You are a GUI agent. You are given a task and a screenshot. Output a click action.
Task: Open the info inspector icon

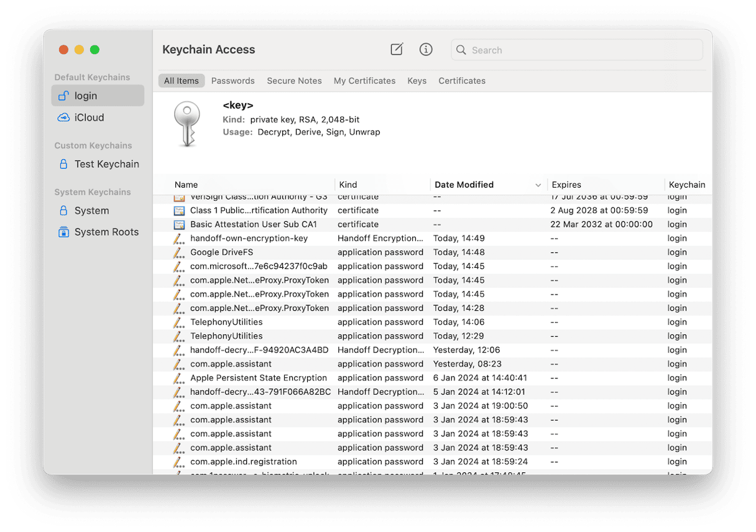[426, 50]
